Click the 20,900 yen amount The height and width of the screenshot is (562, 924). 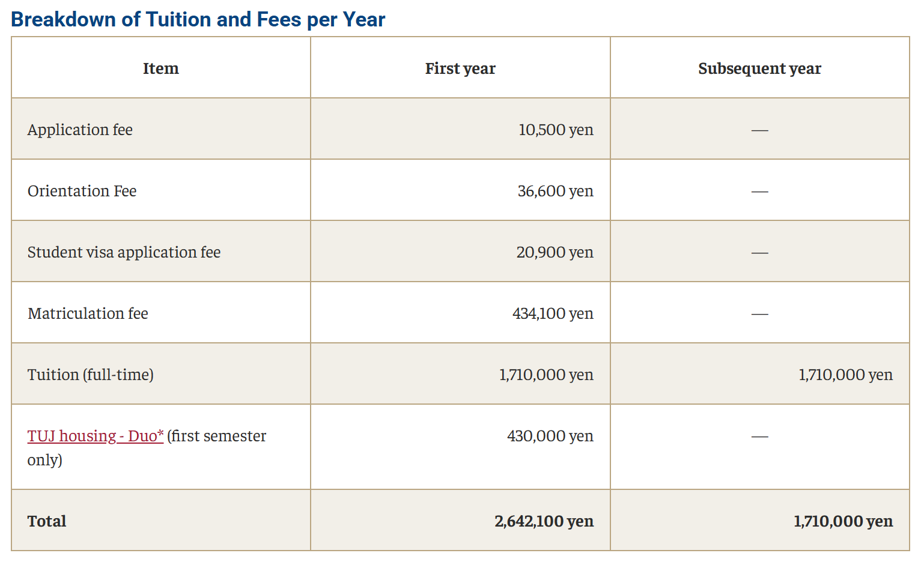[x=555, y=252]
